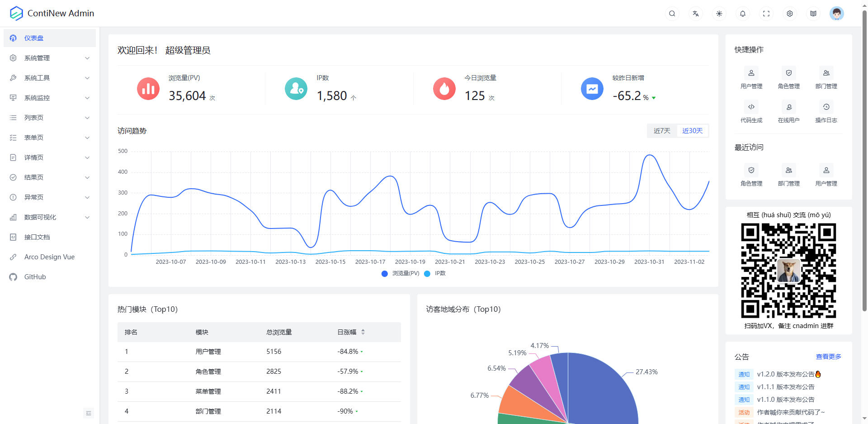This screenshot has width=868, height=424.
Task: Toggle the light/dark theme sun icon
Action: click(719, 14)
